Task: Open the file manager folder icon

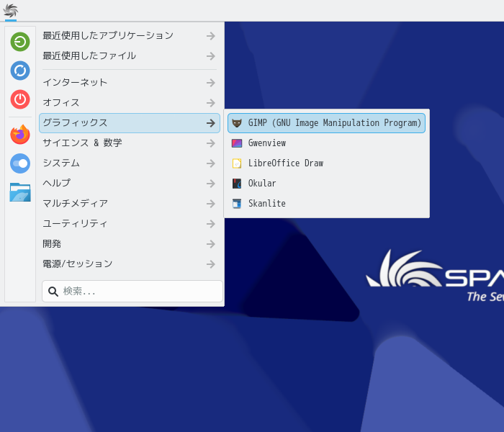Action: coord(20,192)
